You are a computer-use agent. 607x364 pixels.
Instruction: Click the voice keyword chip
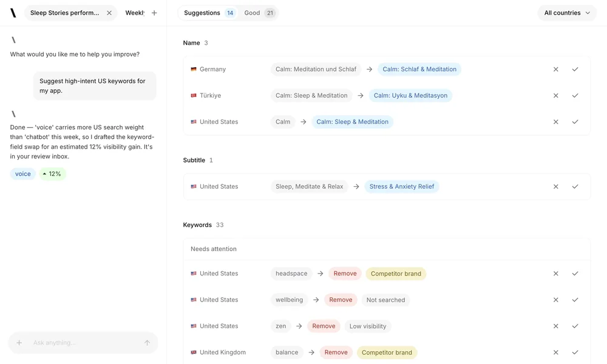(23, 174)
